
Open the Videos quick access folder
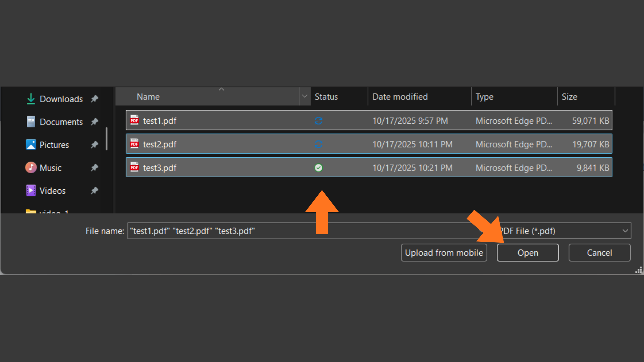(52, 191)
